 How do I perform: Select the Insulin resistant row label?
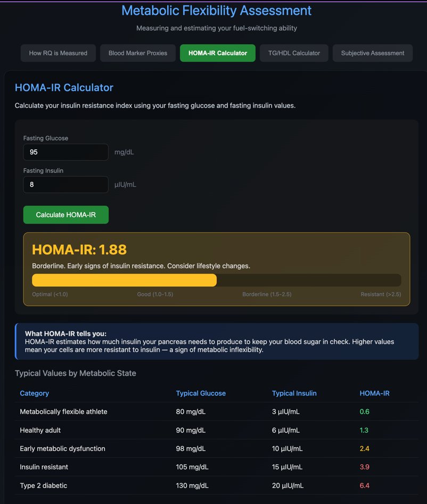tap(44, 467)
